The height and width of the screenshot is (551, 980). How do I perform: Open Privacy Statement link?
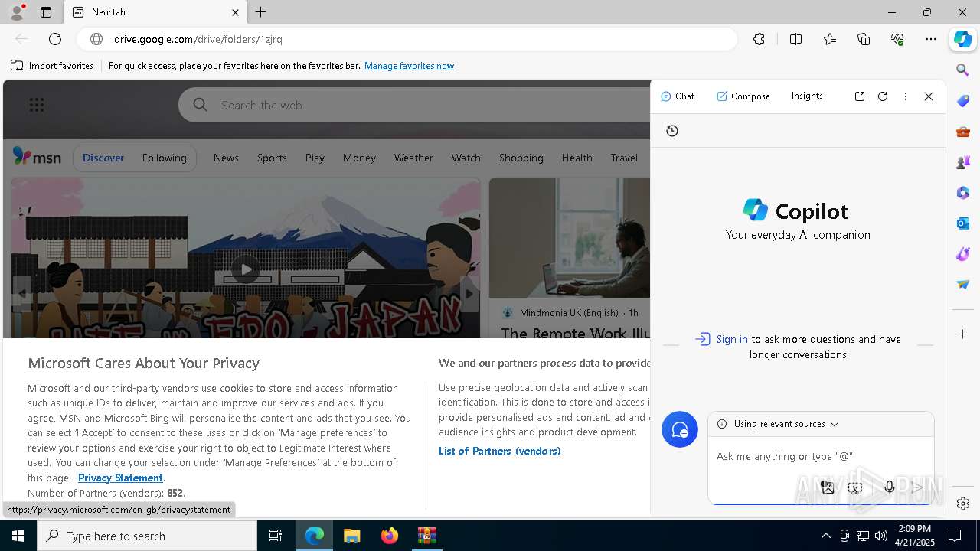120,478
